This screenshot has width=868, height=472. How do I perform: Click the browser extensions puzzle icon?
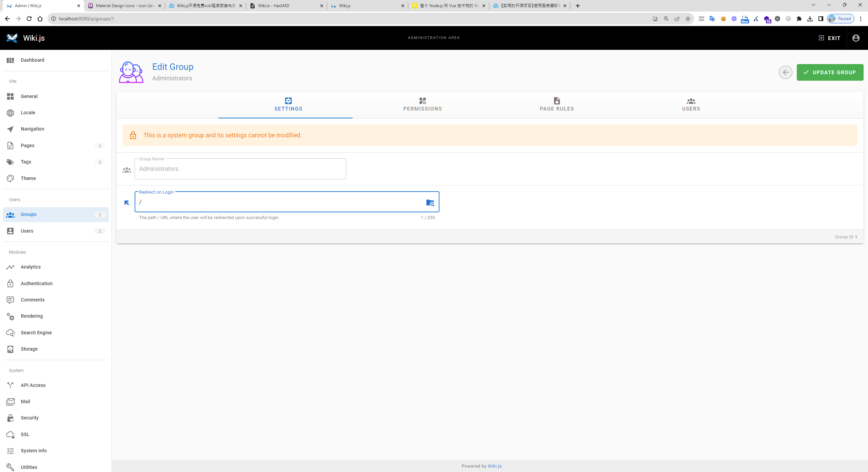point(799,19)
